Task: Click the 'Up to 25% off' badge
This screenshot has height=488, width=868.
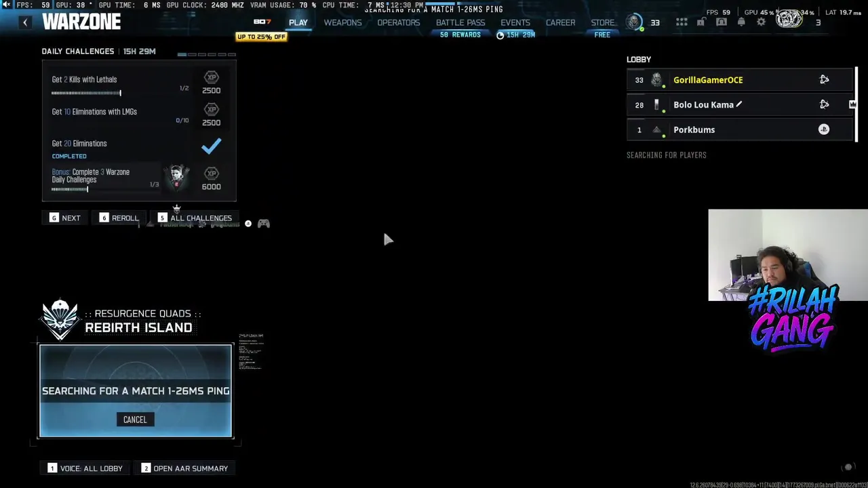Action: click(x=261, y=37)
